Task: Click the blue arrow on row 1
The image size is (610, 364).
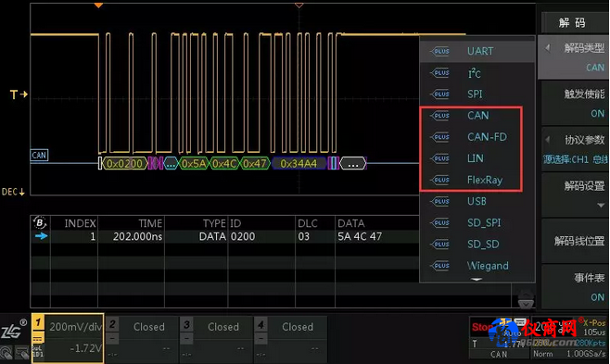Action: tap(41, 236)
